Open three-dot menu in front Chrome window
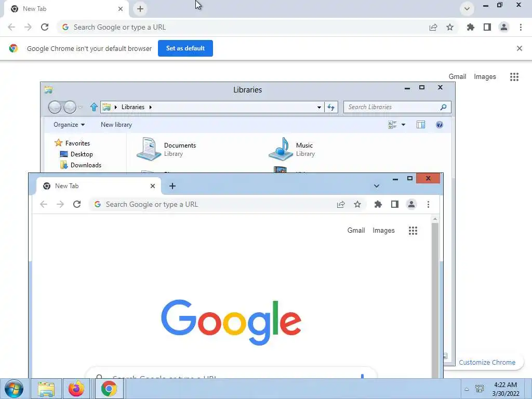Screen dimensions: 532x399 [428, 204]
